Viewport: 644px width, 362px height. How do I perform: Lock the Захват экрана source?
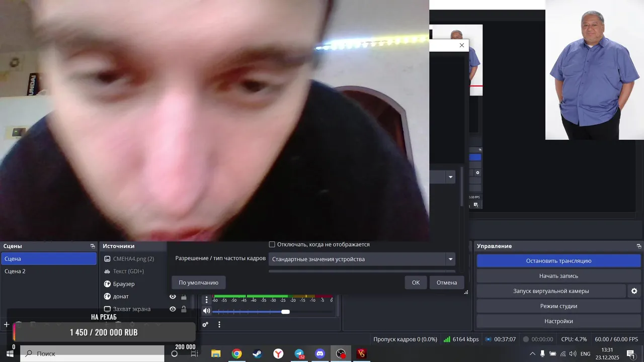184,309
